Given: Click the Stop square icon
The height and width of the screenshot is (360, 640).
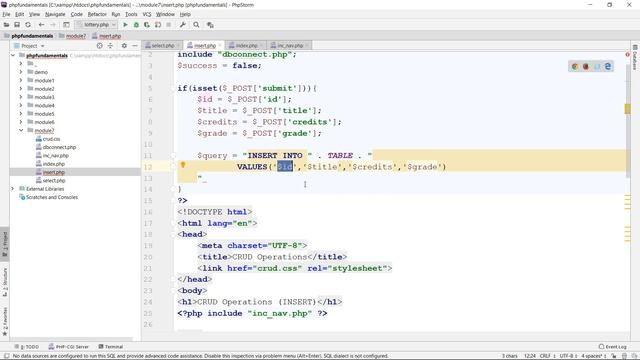Looking at the screenshot, I should point(169,25).
